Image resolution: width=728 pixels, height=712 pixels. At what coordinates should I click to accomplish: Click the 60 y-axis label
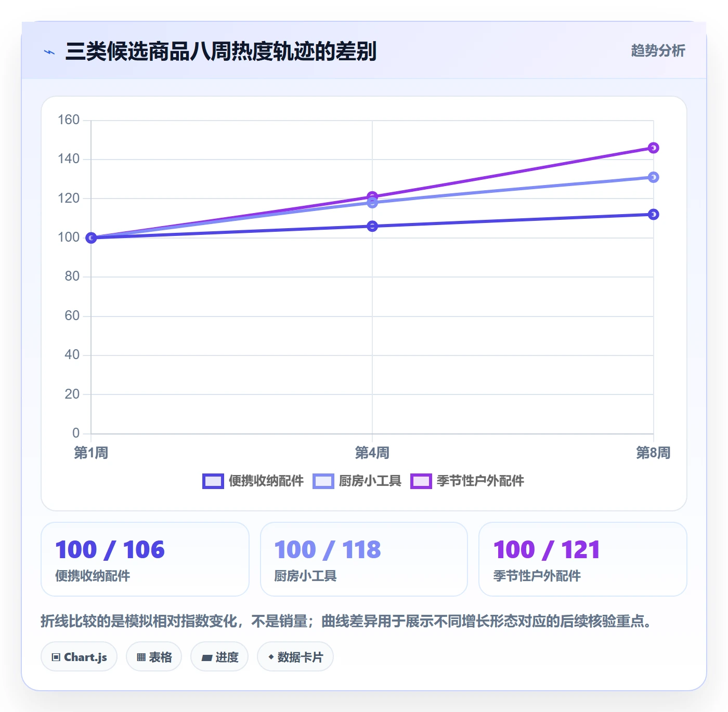[x=72, y=316]
